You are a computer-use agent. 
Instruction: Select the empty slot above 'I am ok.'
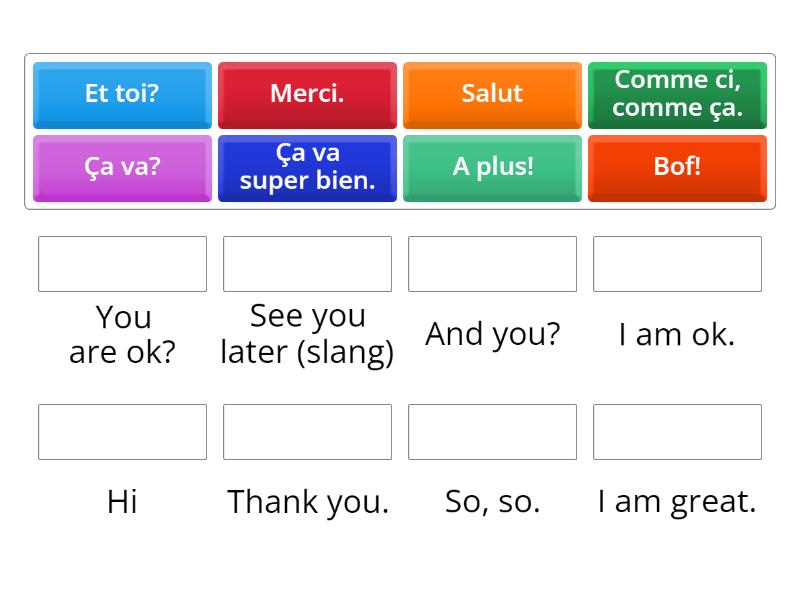pos(677,264)
